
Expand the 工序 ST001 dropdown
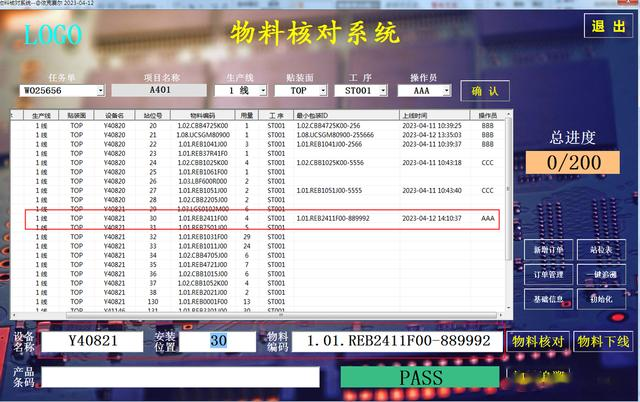[x=383, y=91]
